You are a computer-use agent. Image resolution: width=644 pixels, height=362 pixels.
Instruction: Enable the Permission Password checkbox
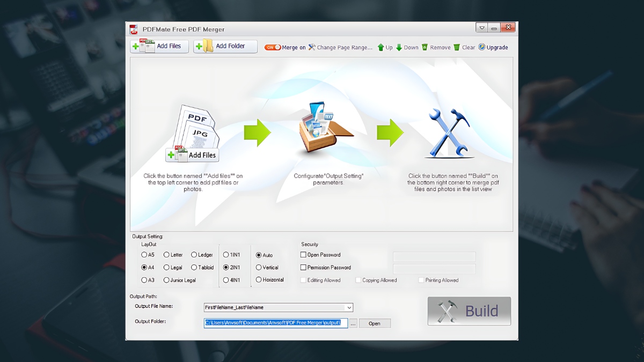(x=304, y=267)
